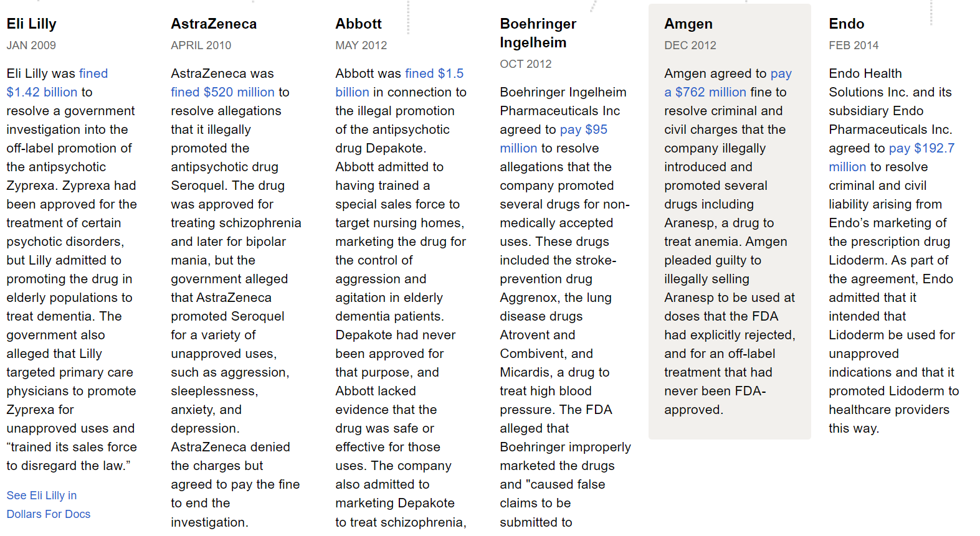Click the Endo heading
The width and height of the screenshot is (980, 536).
(x=846, y=24)
